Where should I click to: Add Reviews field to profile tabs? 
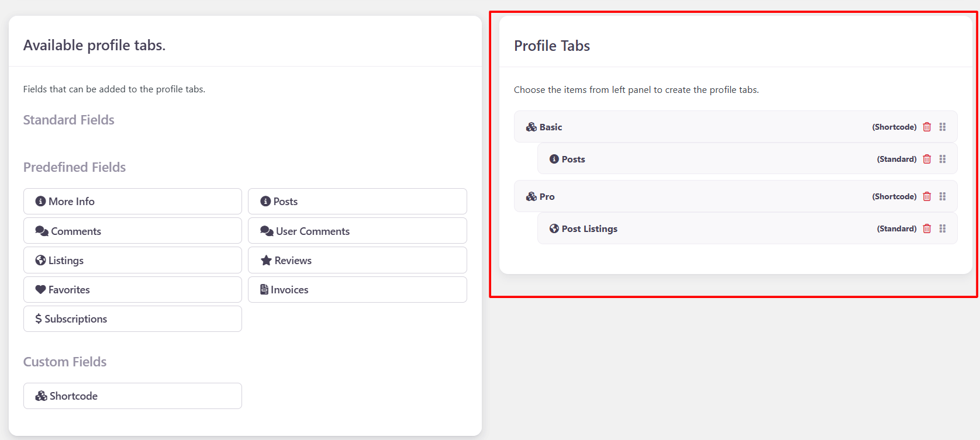pyautogui.click(x=357, y=260)
